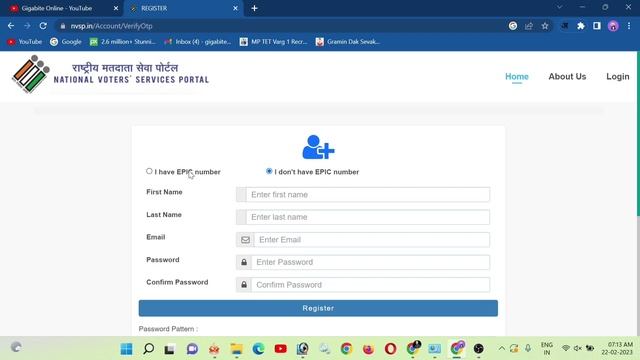Close the Gigabite Online YouTube tab

[x=116, y=8]
